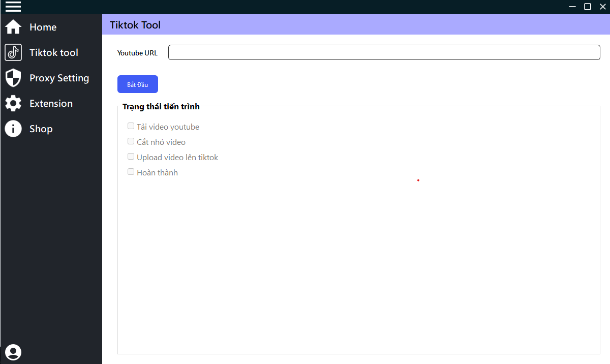The image size is (610, 364).
Task: Click the Extension gear icon
Action: coord(13,103)
